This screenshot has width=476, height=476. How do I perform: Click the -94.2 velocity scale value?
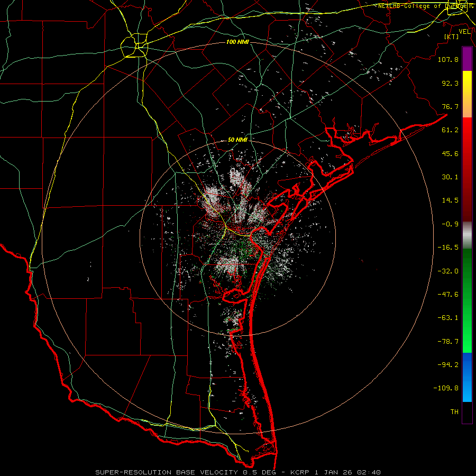tap(448, 365)
